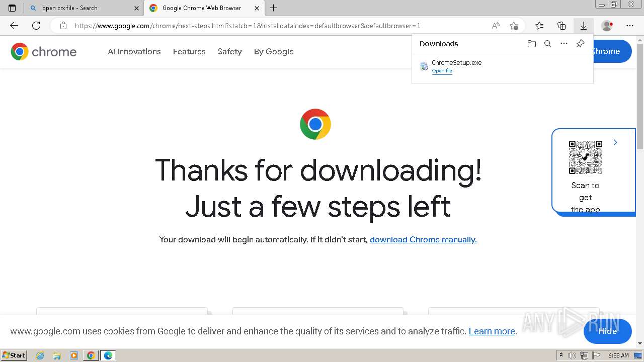644x362 pixels.
Task: Collapse the Scan to get the app card
Action: click(615, 142)
